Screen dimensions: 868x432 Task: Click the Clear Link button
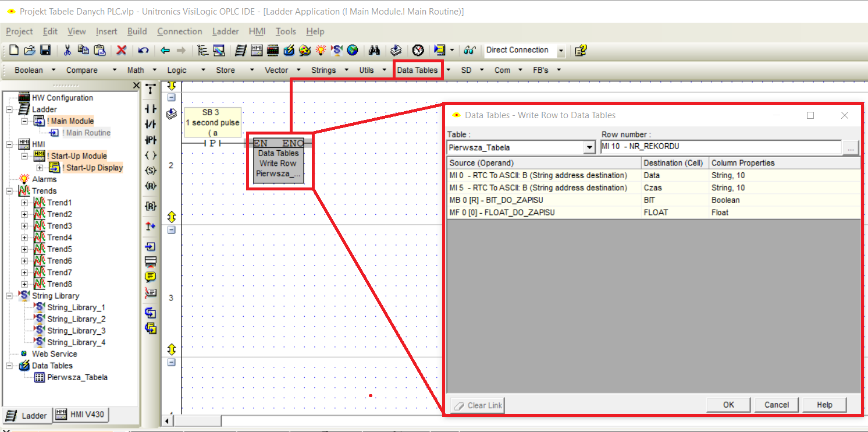click(x=478, y=405)
